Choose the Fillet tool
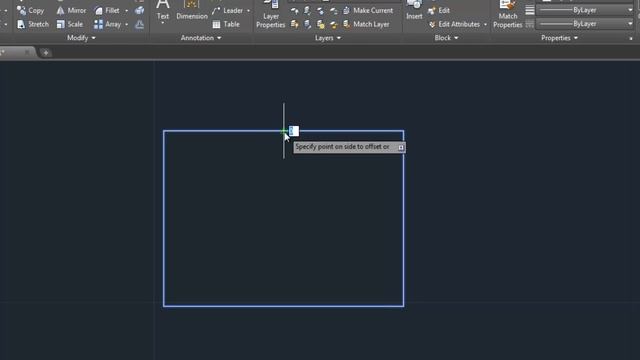 pyautogui.click(x=107, y=11)
